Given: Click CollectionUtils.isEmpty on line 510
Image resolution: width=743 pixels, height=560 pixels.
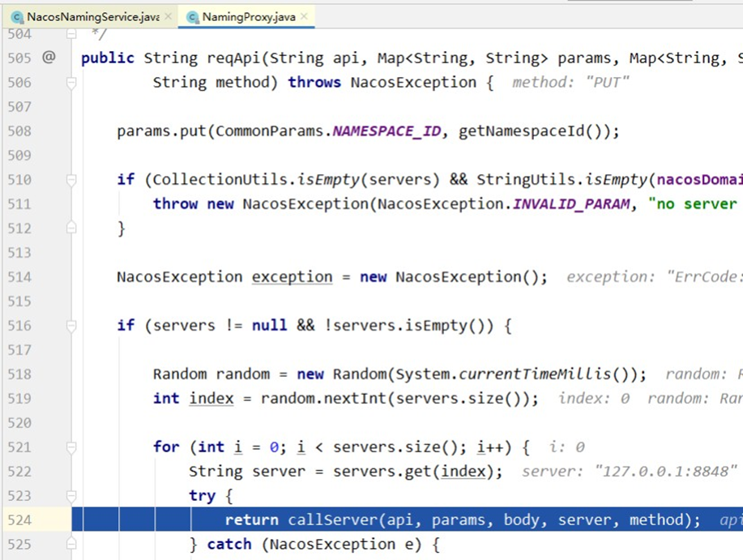Looking at the screenshot, I should (256, 180).
